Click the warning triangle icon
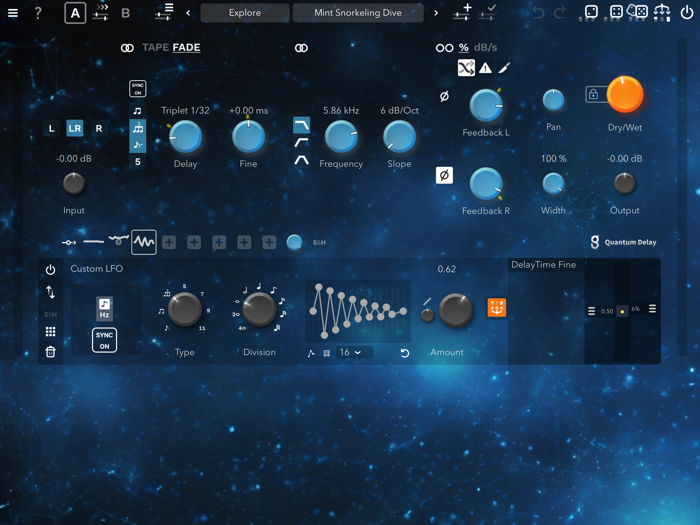The height and width of the screenshot is (525, 700). point(485,68)
